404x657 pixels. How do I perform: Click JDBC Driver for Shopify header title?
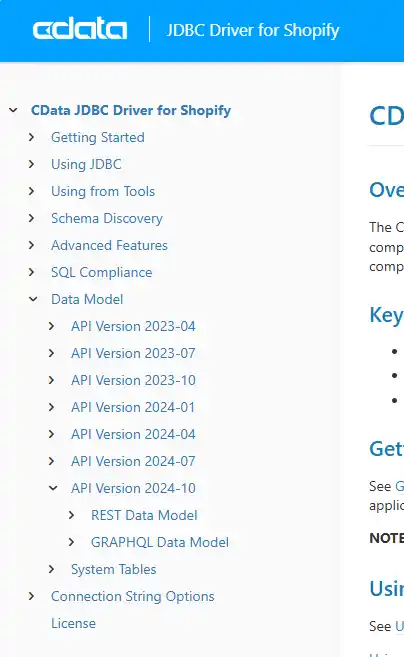click(253, 30)
